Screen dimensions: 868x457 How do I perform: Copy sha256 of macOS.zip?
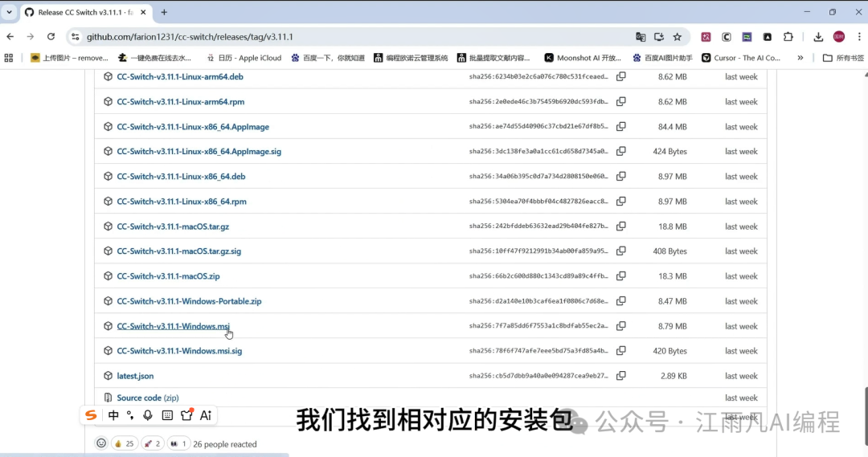pyautogui.click(x=621, y=275)
